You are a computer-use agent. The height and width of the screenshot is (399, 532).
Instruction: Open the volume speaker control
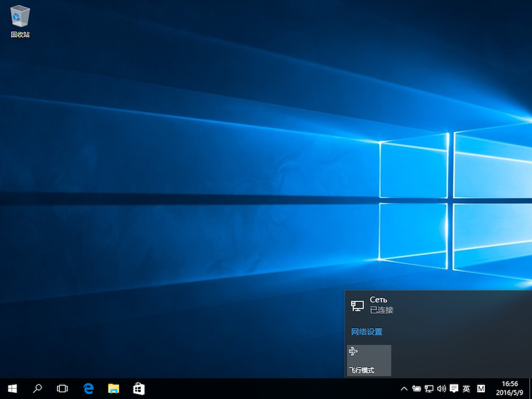tap(442, 389)
